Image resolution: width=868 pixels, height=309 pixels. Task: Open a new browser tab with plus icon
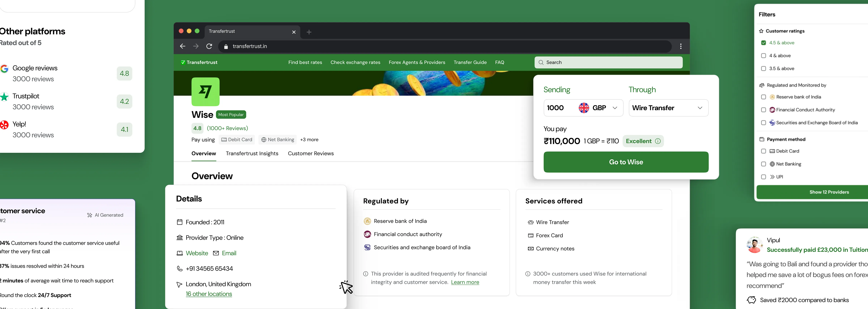click(x=309, y=32)
